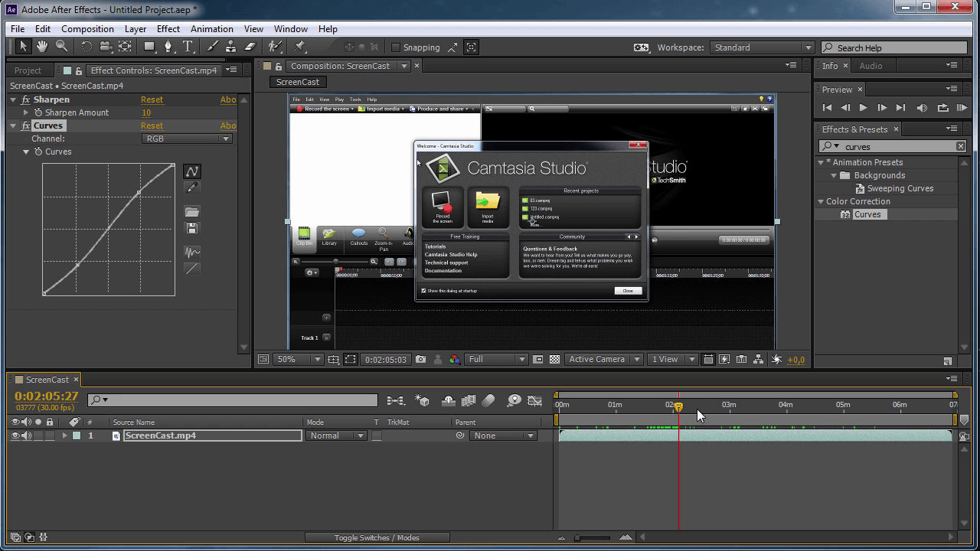
Task: Select the Zoom magnifier tool
Action: [x=61, y=47]
